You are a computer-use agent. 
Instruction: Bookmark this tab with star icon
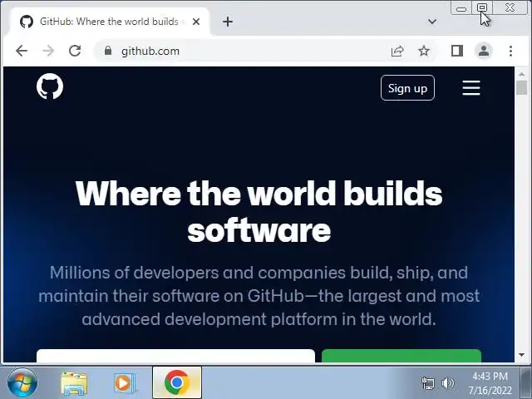[424, 51]
